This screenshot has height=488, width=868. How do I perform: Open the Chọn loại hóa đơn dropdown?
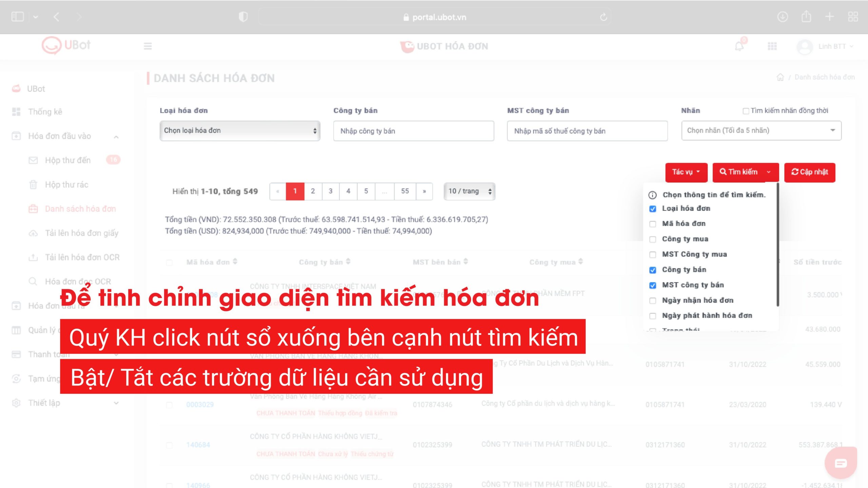tap(240, 131)
